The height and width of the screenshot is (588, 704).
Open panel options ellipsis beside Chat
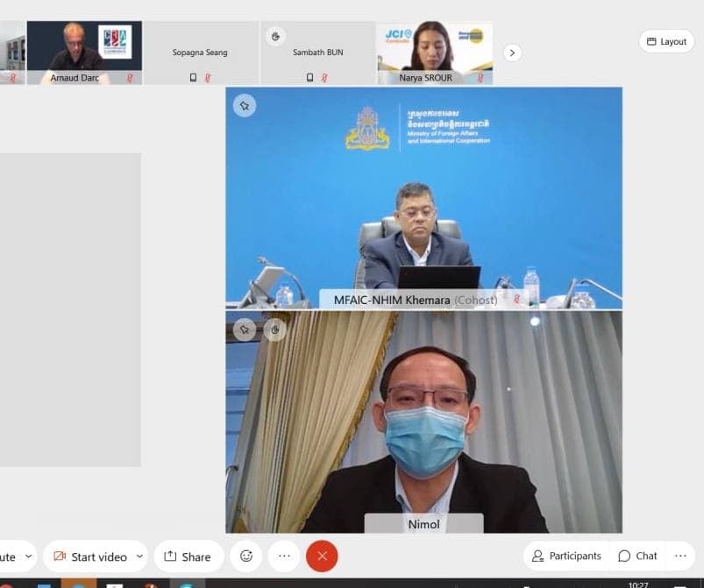(x=680, y=556)
